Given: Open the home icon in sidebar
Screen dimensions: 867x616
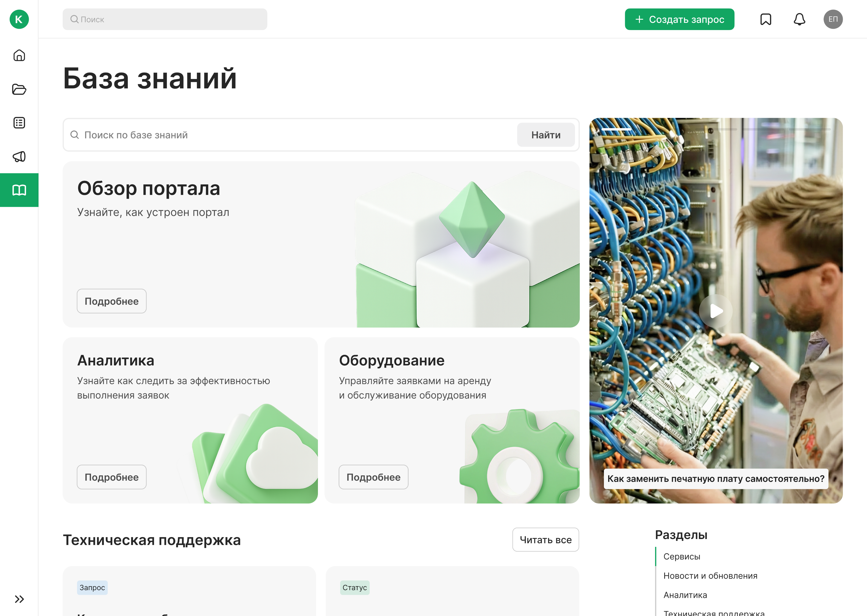Looking at the screenshot, I should tap(19, 56).
